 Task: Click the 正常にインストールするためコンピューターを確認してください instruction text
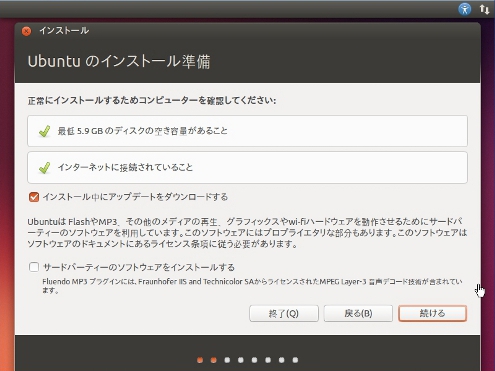click(x=152, y=100)
